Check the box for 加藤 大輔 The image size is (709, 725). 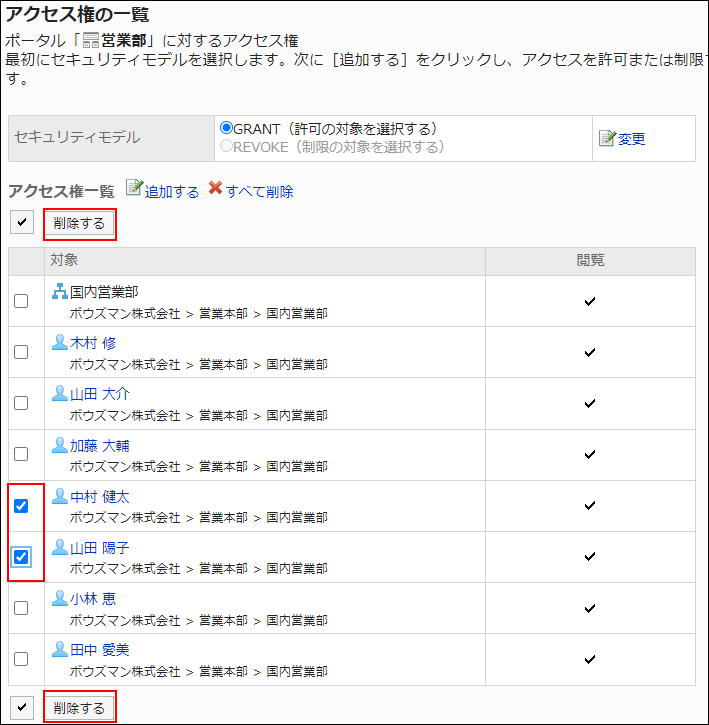point(21,454)
